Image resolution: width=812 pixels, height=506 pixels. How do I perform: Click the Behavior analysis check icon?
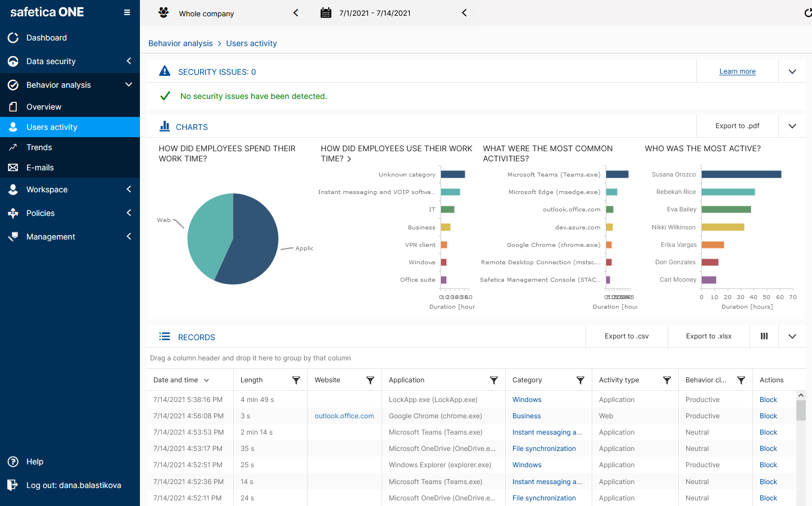pos(13,85)
